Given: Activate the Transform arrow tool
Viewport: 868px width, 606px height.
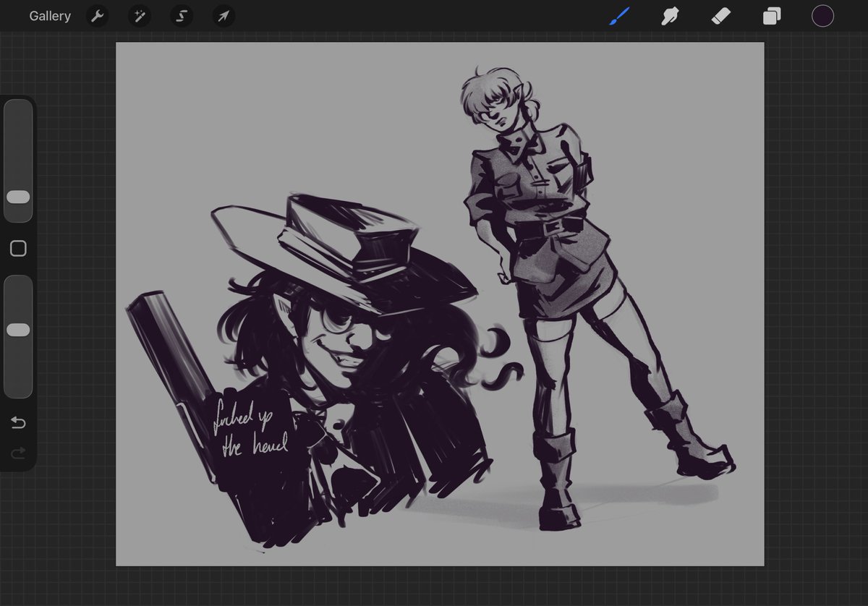Looking at the screenshot, I should click(224, 16).
